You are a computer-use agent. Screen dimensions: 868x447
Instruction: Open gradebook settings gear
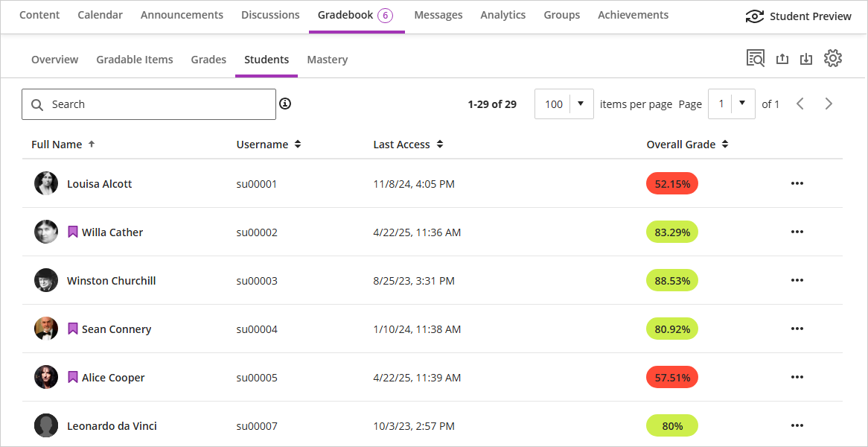pos(832,59)
